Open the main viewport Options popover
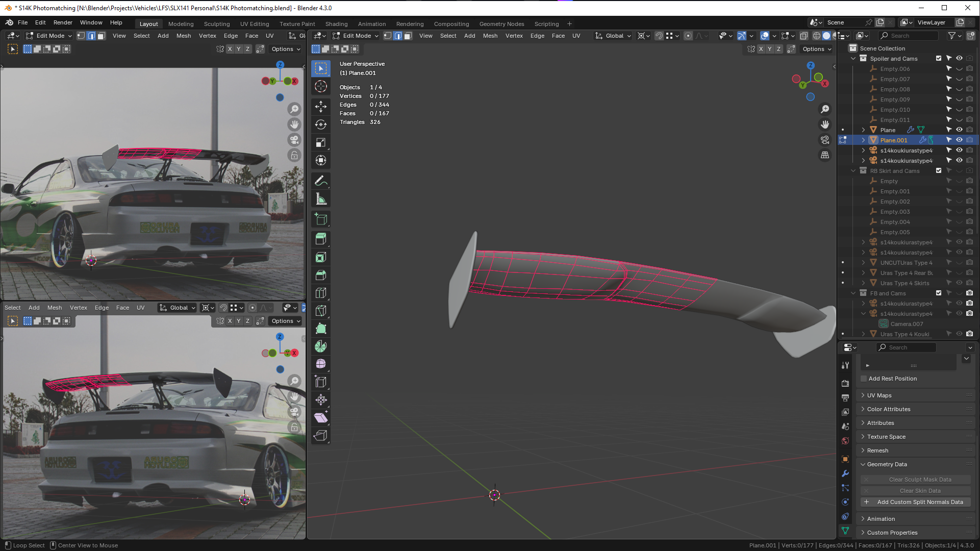980x551 pixels. tap(817, 49)
